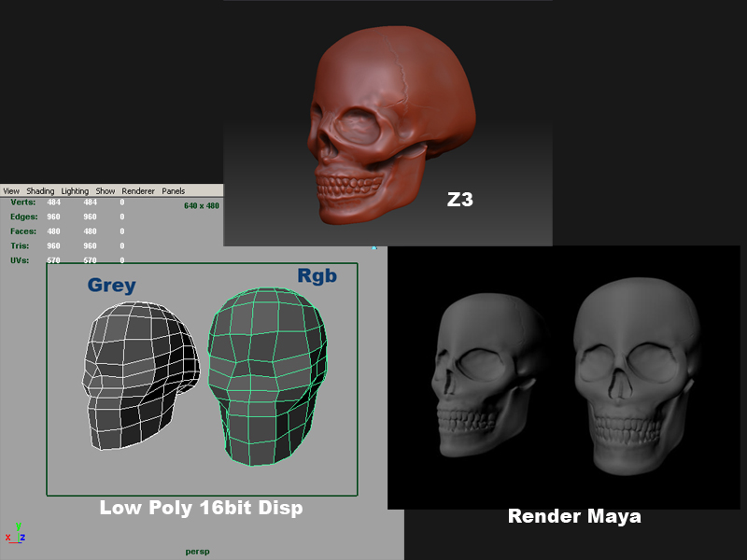Open the Renderer menu
The height and width of the screenshot is (560, 747).
[x=138, y=191]
